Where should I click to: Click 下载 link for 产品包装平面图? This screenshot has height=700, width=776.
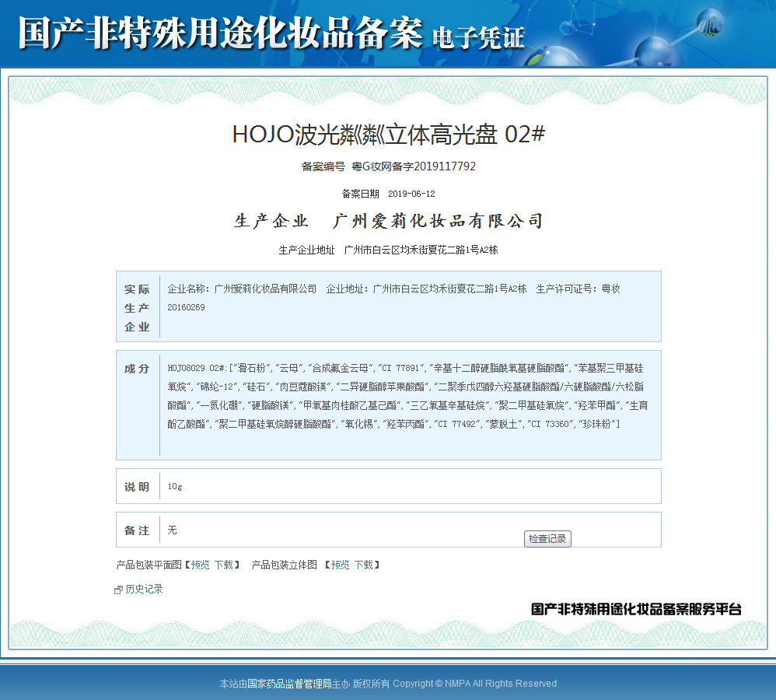[x=224, y=565]
